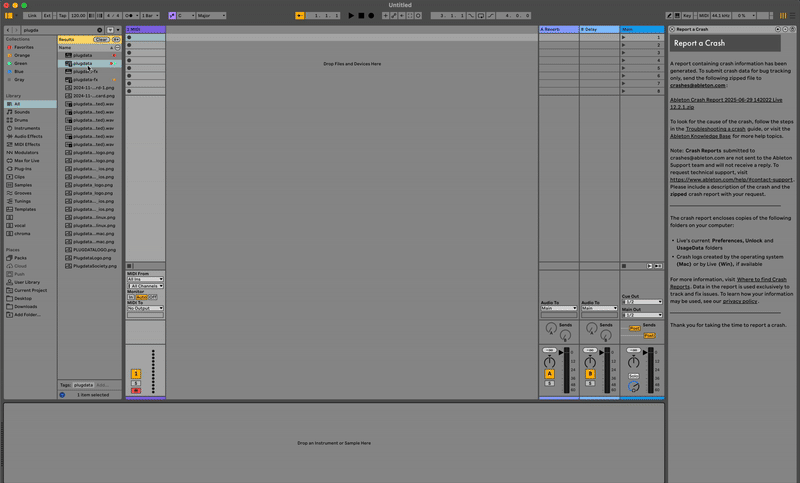800x483 pixels.
Task: Click the Stop button in the transport
Action: pos(361,16)
